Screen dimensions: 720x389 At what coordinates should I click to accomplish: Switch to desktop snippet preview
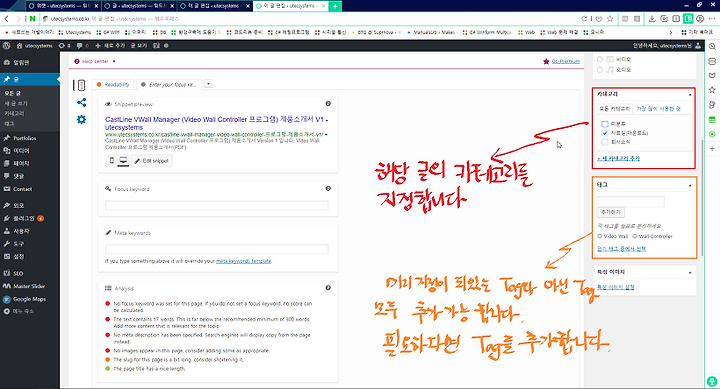[123, 161]
